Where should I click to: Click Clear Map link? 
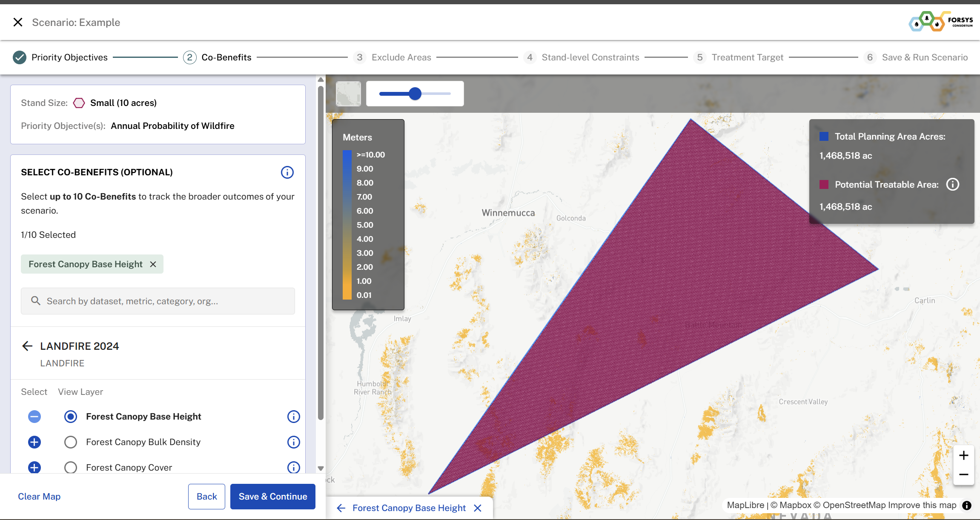coord(39,497)
